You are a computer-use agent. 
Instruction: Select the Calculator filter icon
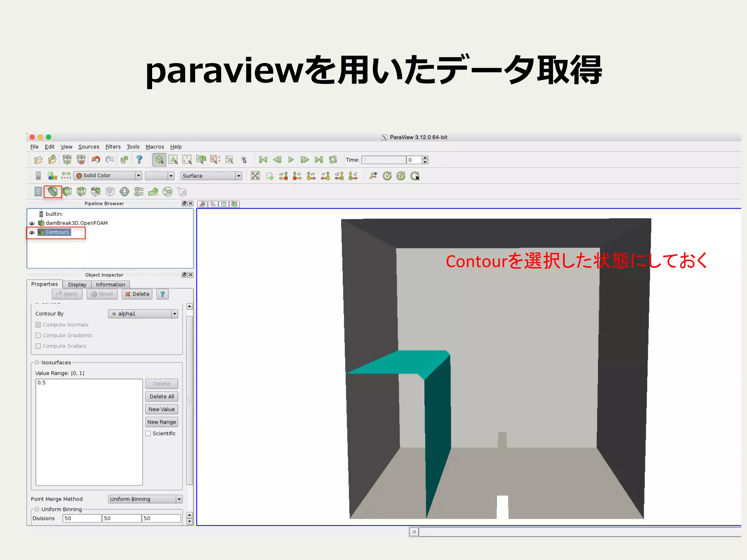tap(38, 191)
